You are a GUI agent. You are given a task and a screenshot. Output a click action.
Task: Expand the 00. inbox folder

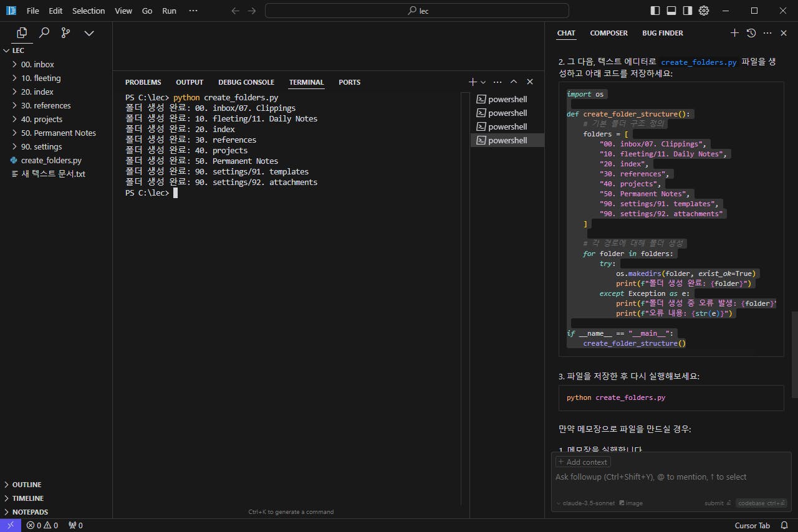point(37,64)
